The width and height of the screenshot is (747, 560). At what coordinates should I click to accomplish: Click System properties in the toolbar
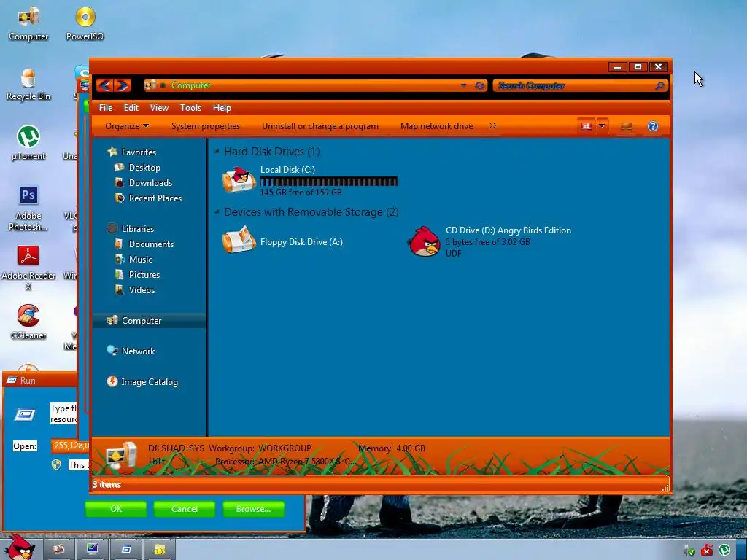pyautogui.click(x=206, y=126)
